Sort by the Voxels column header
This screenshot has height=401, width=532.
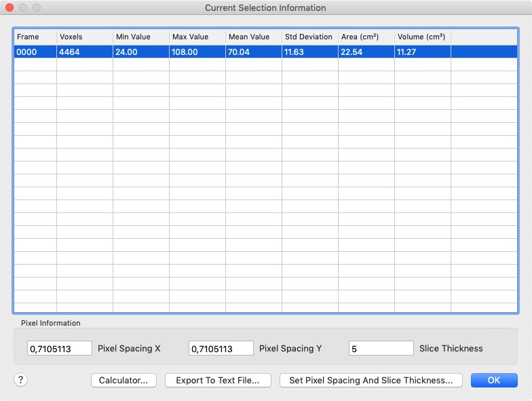84,37
